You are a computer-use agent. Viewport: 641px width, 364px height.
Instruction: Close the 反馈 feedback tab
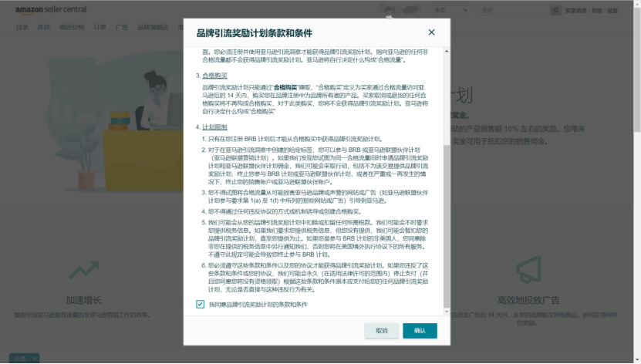[35, 359]
